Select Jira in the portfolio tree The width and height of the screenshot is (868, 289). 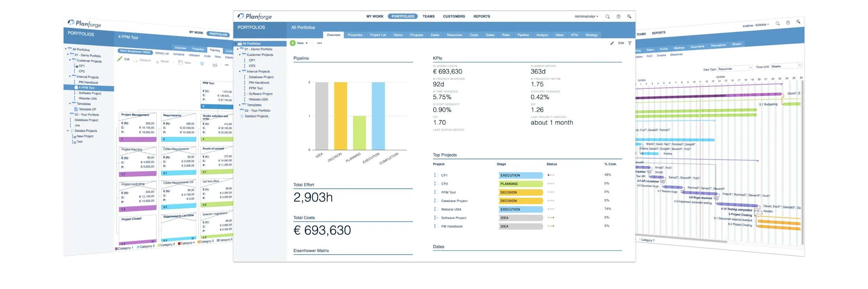77,125
